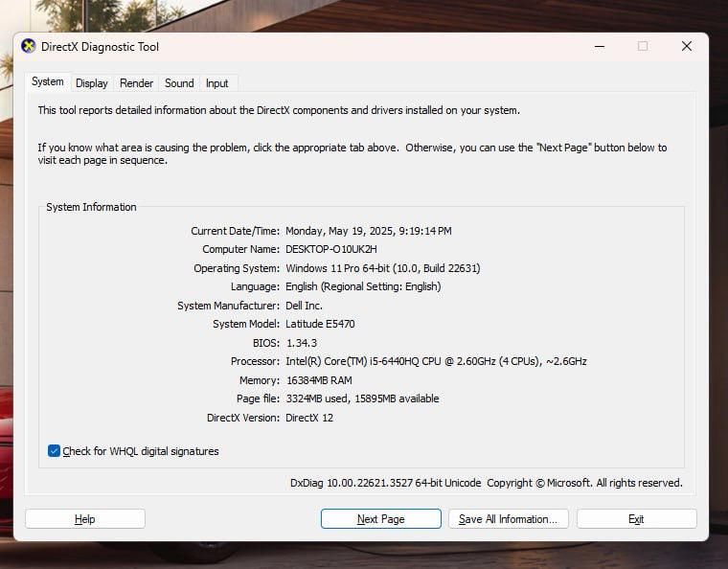Screen dimensions: 728x569
Task: Switch to the System tab
Action: tap(47, 81)
